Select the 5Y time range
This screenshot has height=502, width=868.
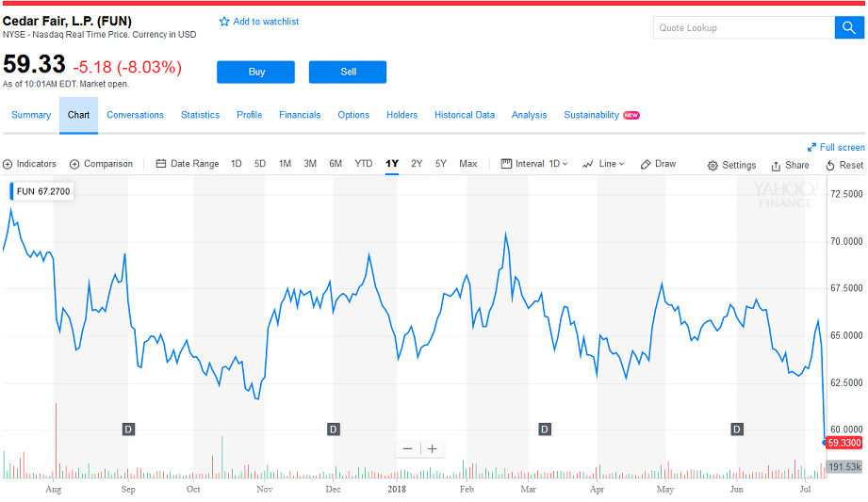[x=441, y=164]
